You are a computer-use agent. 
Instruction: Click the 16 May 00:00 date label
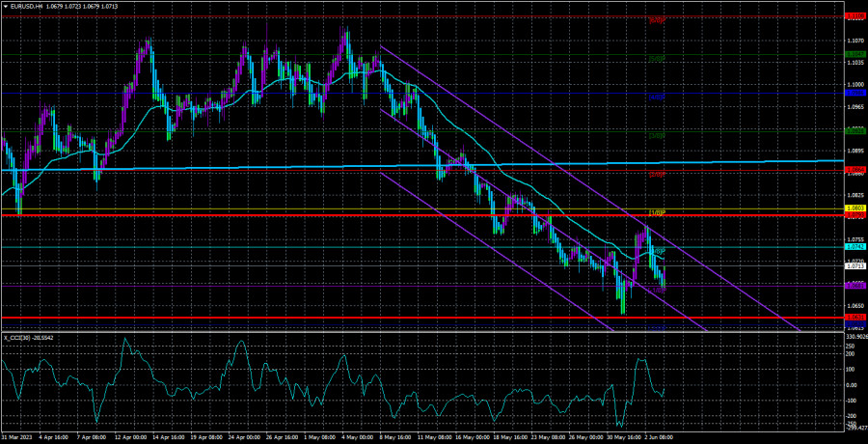pyautogui.click(x=475, y=437)
